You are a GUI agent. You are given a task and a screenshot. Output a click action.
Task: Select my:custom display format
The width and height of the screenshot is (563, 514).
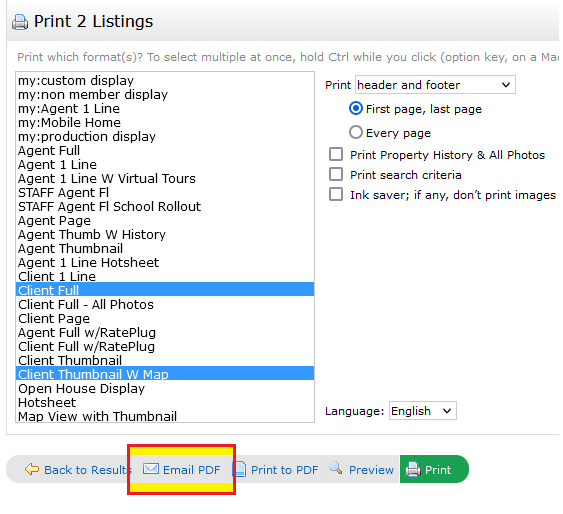pos(165,80)
